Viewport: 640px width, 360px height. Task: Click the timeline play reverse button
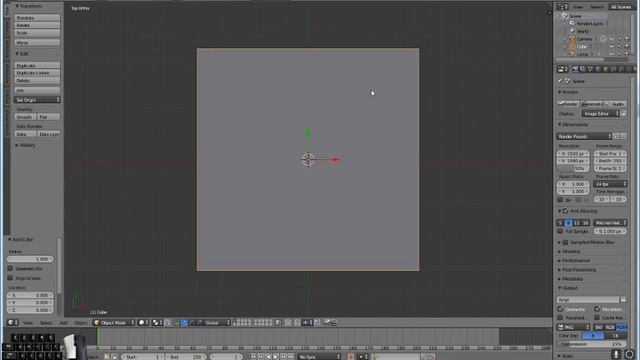click(x=268, y=357)
